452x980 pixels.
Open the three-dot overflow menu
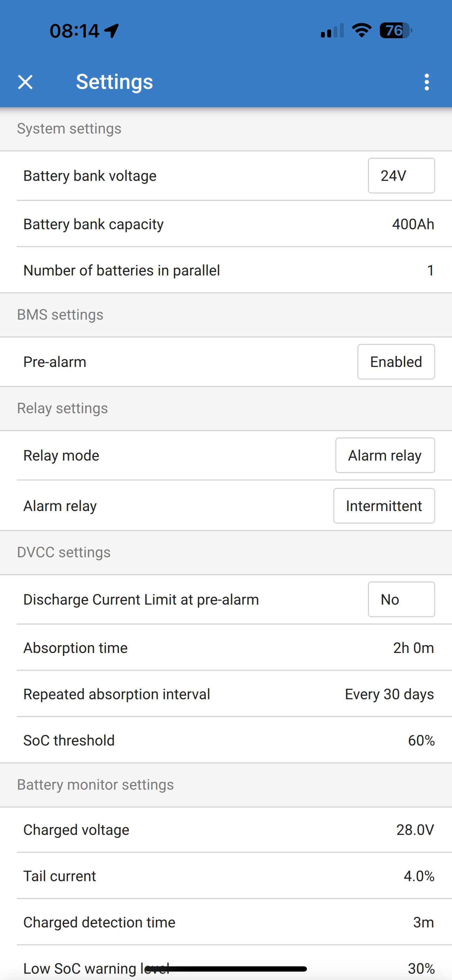click(426, 82)
